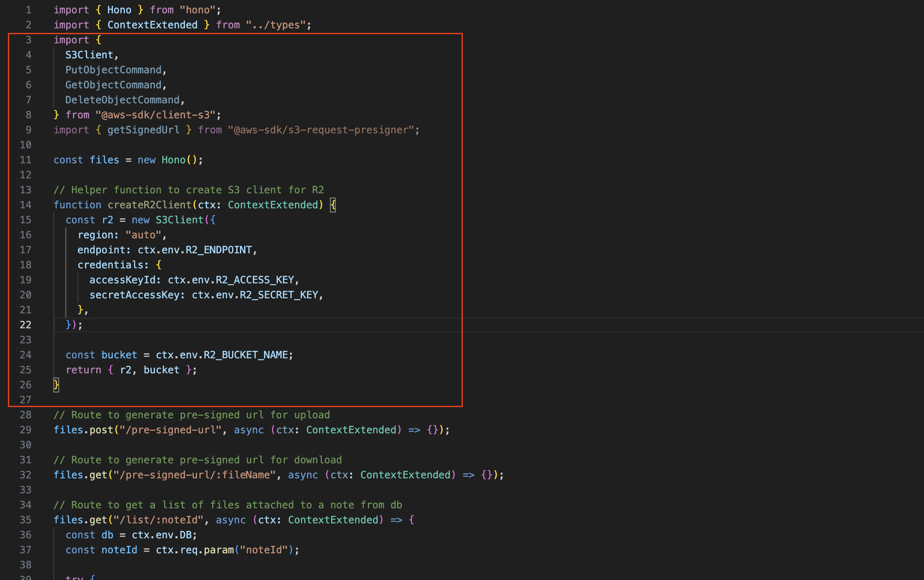Click the highlighted opening brace on line 14
Image resolution: width=924 pixels, height=580 pixels.
333,205
